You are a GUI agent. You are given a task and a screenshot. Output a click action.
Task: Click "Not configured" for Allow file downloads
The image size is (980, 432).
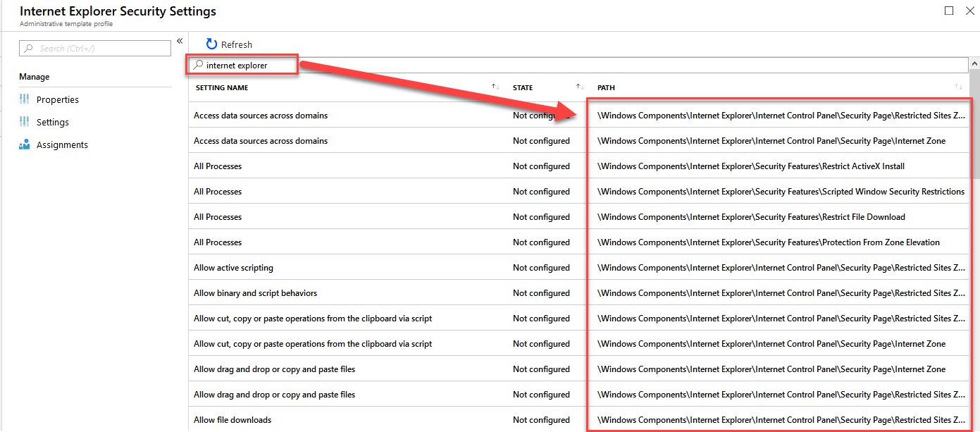541,419
